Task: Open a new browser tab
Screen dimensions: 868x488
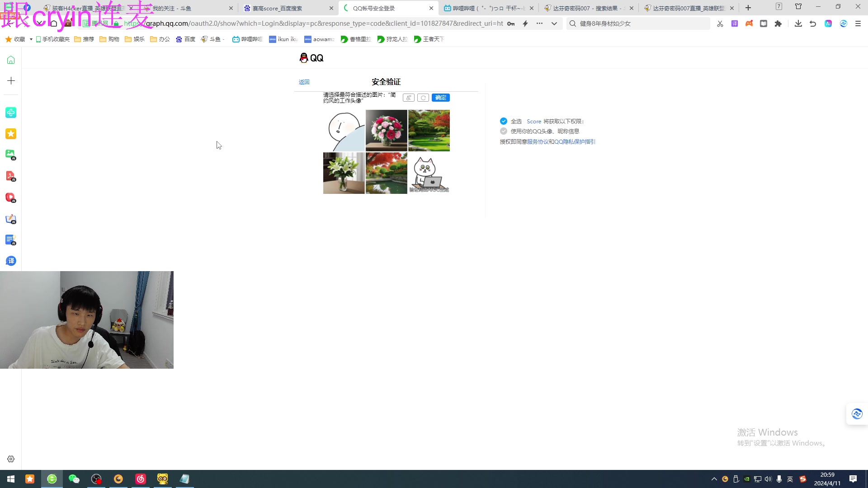Action: click(748, 8)
